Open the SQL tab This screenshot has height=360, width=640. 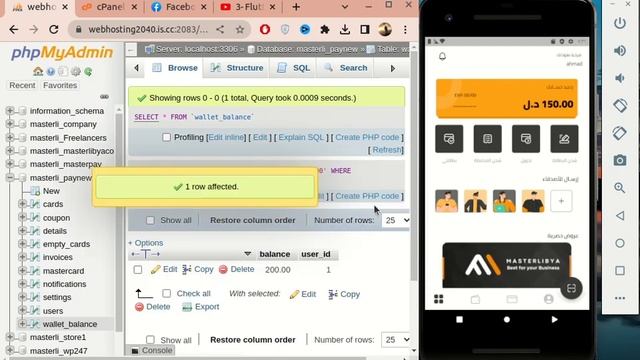[x=293, y=68]
